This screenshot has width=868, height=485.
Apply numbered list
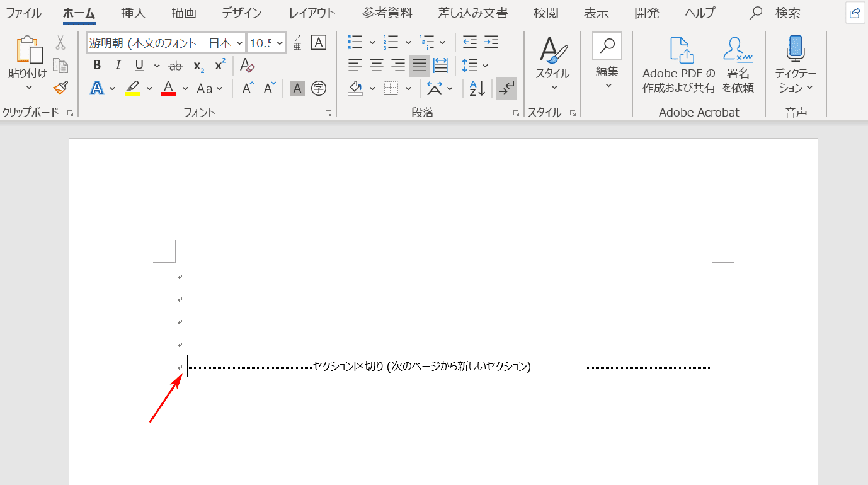[x=391, y=42]
